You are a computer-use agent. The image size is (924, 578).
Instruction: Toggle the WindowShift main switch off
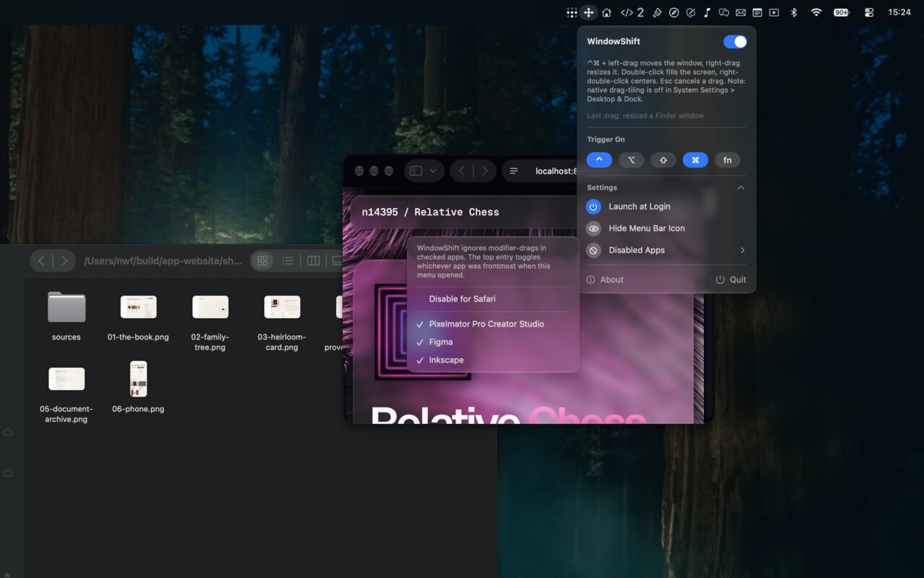coord(735,42)
